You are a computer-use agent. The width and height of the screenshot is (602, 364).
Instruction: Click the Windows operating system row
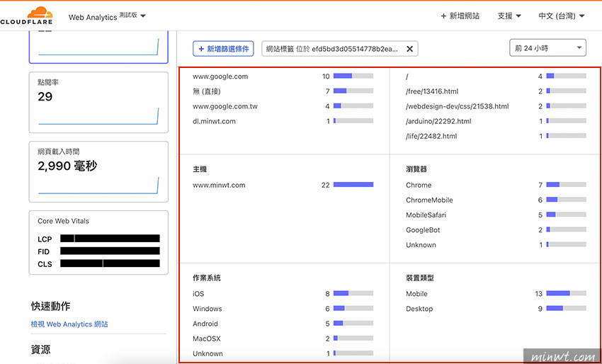pos(283,309)
